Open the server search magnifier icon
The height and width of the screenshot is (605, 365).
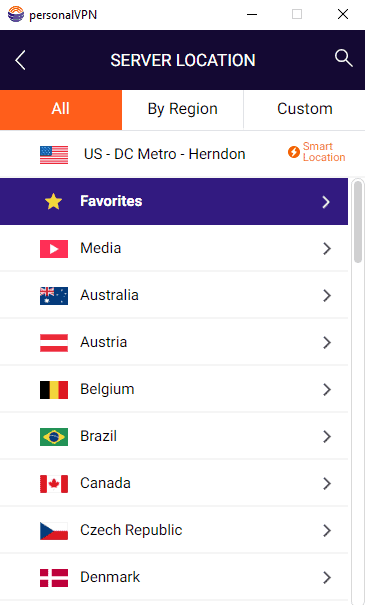(x=343, y=59)
